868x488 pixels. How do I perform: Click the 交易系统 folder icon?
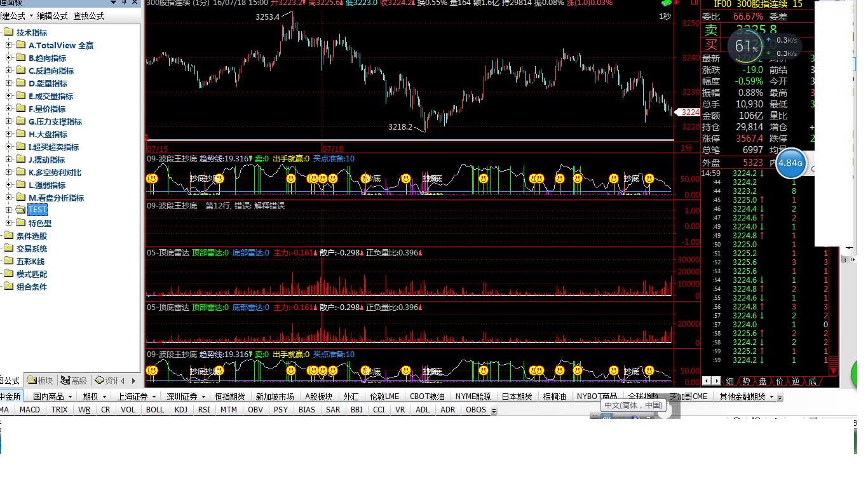[x=8, y=248]
